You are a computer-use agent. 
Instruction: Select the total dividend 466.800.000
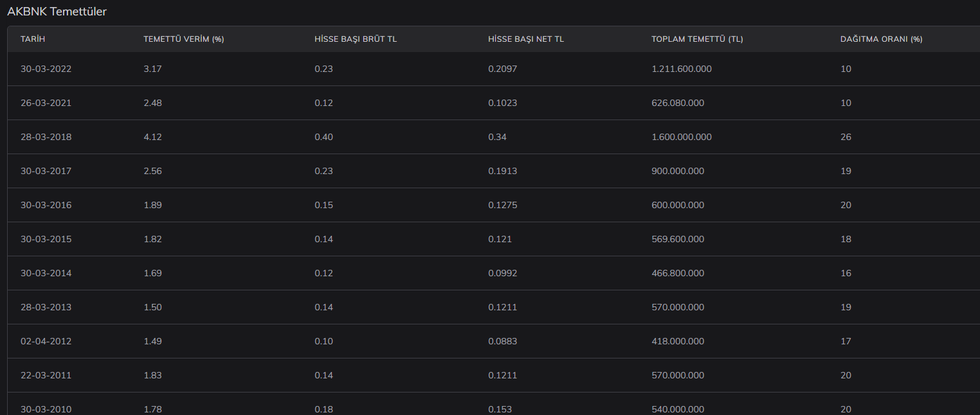click(678, 273)
